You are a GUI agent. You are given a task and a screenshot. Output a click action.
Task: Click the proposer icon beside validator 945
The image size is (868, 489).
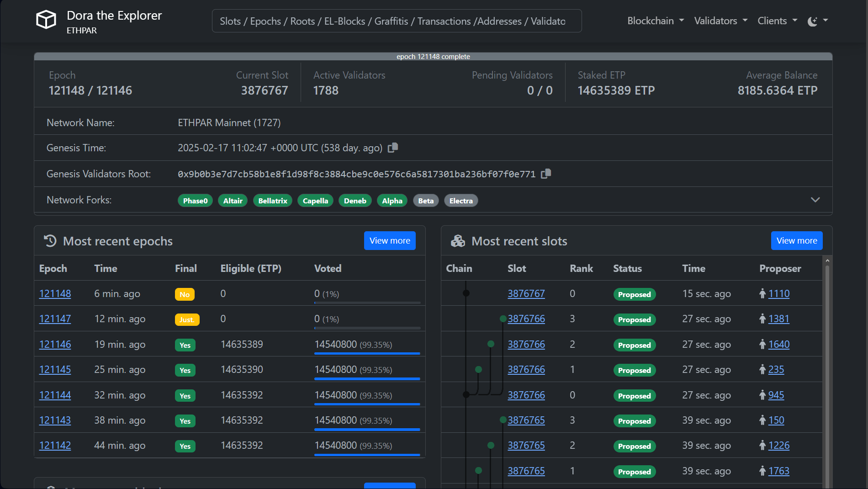pos(762,395)
